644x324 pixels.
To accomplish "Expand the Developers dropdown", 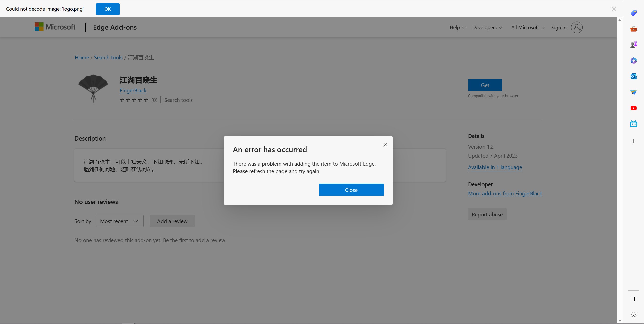I will click(x=487, y=28).
